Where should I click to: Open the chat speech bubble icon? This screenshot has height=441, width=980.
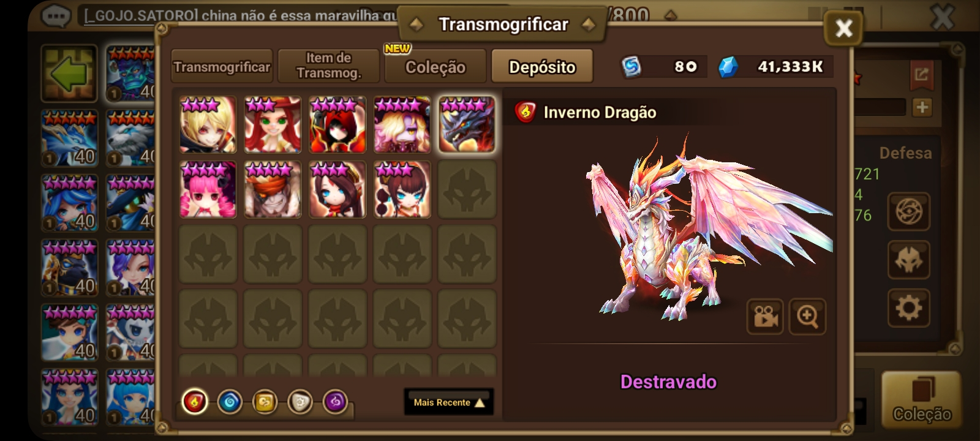(x=56, y=15)
